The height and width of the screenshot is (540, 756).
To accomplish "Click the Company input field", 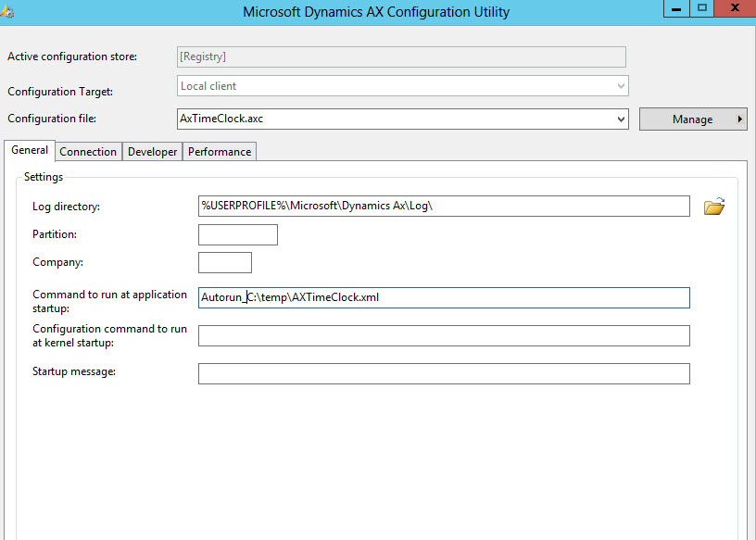I will (224, 263).
